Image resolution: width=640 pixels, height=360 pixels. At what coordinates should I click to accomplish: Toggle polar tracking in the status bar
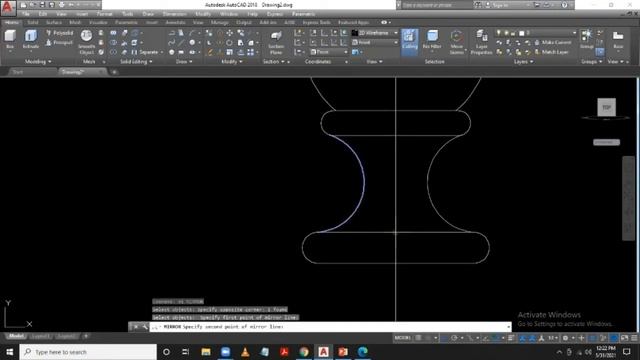pos(454,338)
